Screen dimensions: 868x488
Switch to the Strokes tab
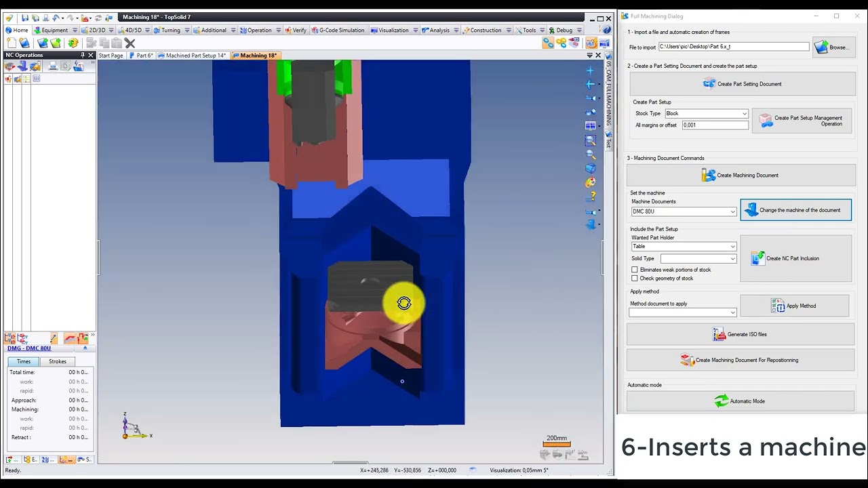(58, 361)
